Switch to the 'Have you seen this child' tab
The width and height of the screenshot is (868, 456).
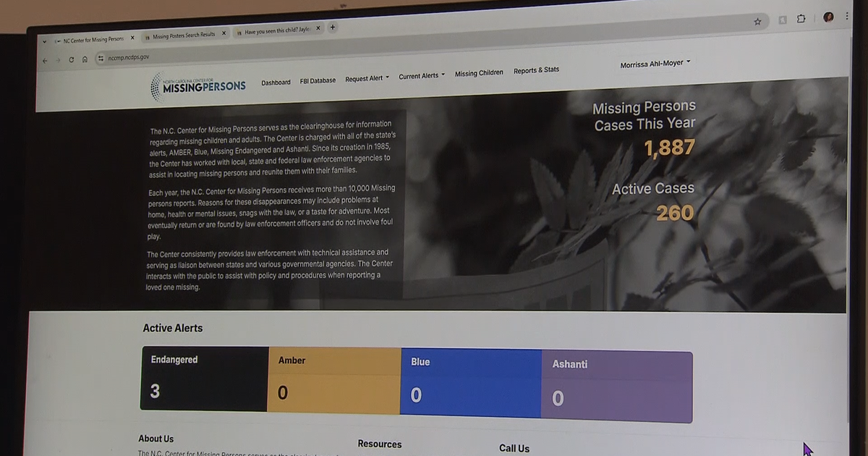coord(275,31)
